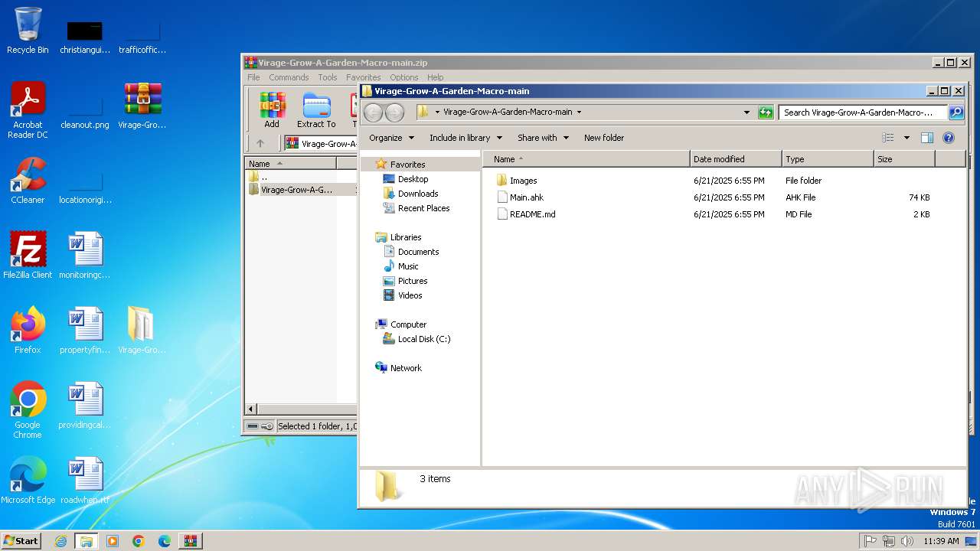This screenshot has height=551, width=980.
Task: Expand the root arrow before the Virage-Grow-A-Garden-Macro-main address segment
Action: 437,112
